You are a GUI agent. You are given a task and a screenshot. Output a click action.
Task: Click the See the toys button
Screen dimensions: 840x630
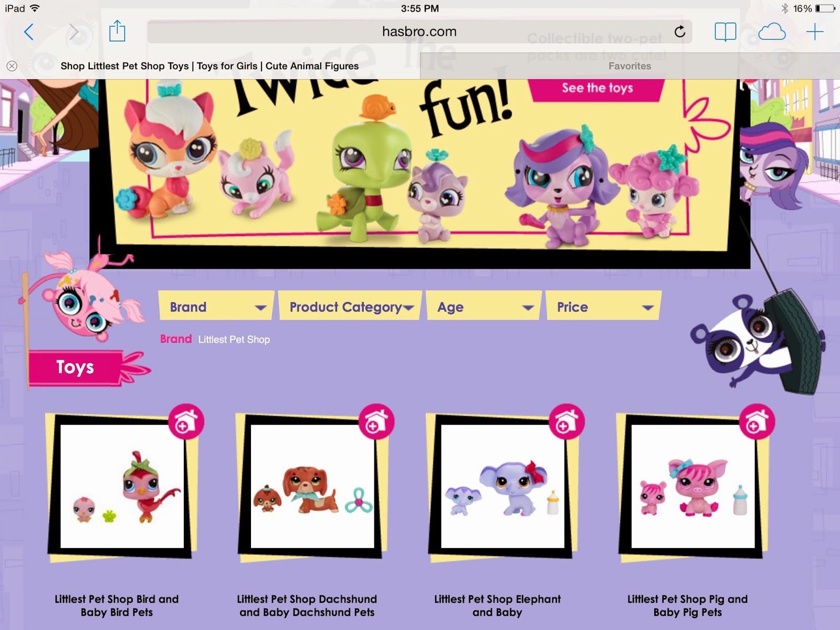pos(596,88)
